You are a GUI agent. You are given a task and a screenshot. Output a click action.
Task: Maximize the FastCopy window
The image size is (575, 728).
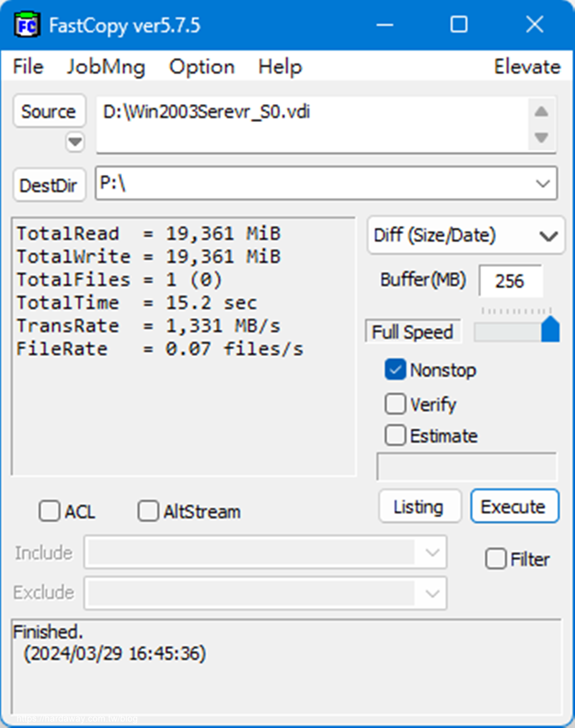tap(459, 25)
